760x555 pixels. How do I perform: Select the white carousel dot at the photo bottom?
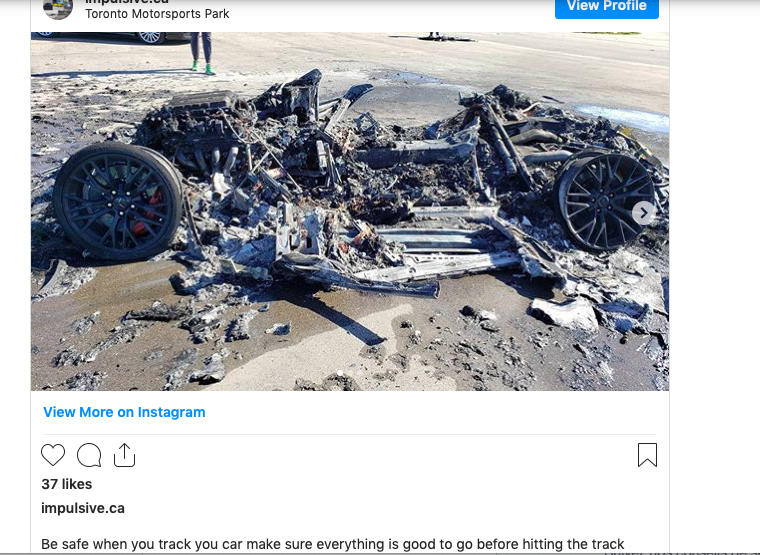point(340,373)
